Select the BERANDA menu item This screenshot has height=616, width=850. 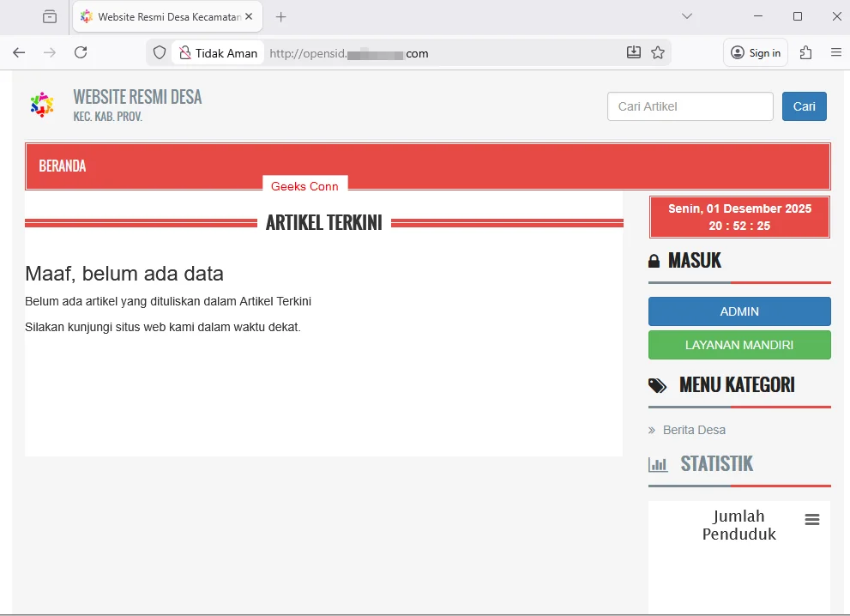pyautogui.click(x=62, y=166)
